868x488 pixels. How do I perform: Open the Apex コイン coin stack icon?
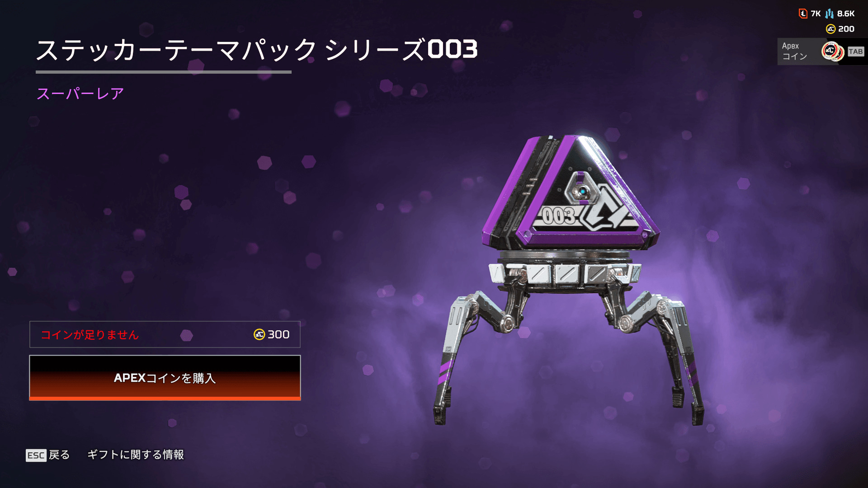(833, 52)
